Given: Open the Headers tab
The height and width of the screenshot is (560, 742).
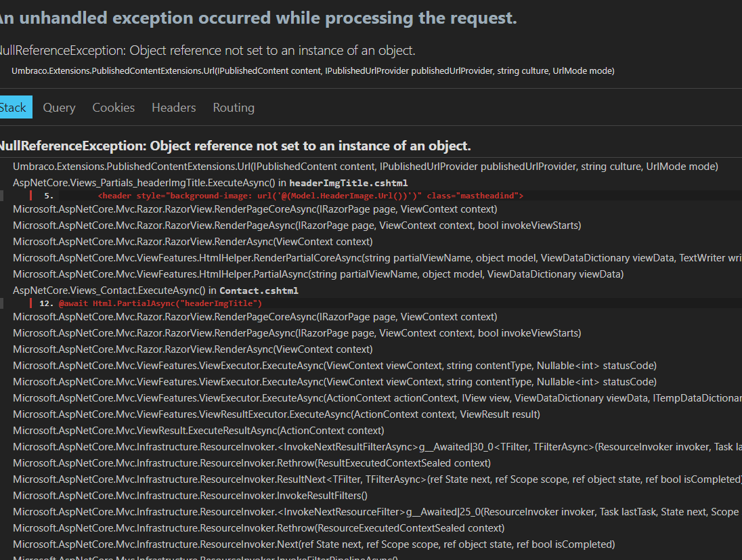Looking at the screenshot, I should tap(174, 108).
